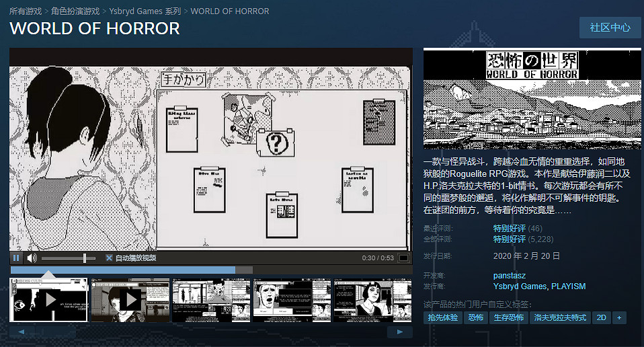The width and height of the screenshot is (644, 347).
Task: Mute the video with the speaker icon
Action: [31, 258]
